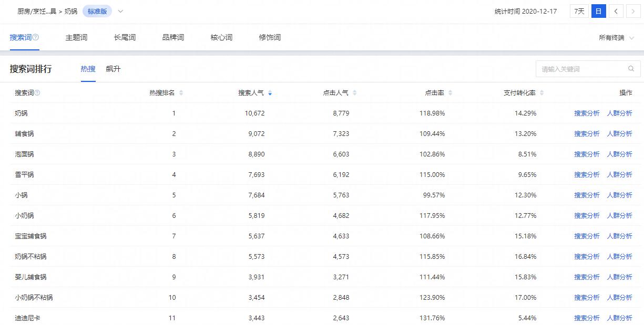The image size is (644, 325).
Task: Sort by 热搜排名 column arrows
Action: click(181, 93)
